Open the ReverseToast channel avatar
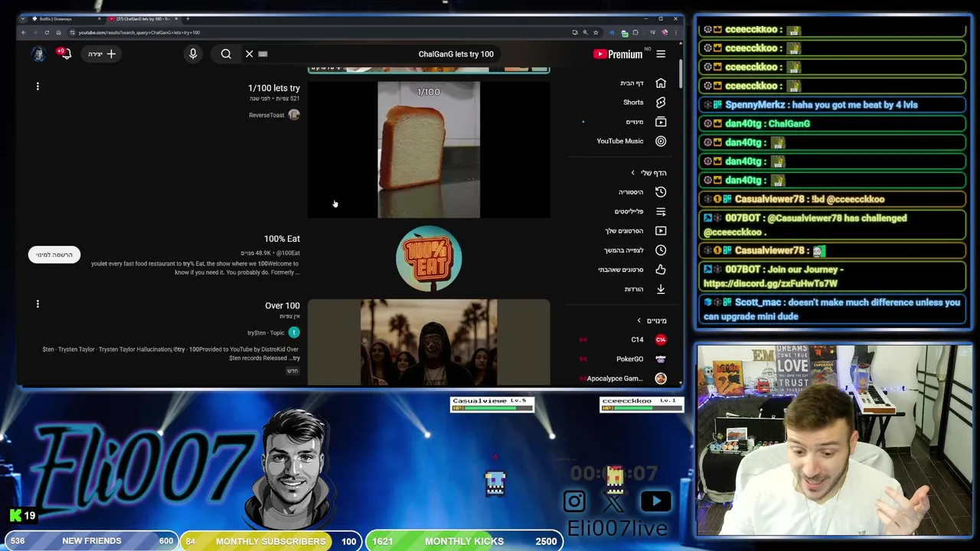This screenshot has height=551, width=980. (x=294, y=115)
